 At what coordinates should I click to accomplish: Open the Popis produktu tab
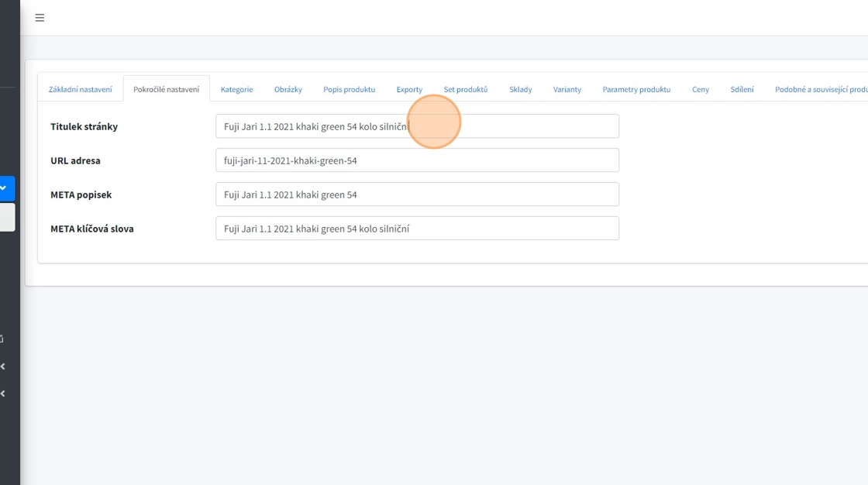[x=349, y=89]
